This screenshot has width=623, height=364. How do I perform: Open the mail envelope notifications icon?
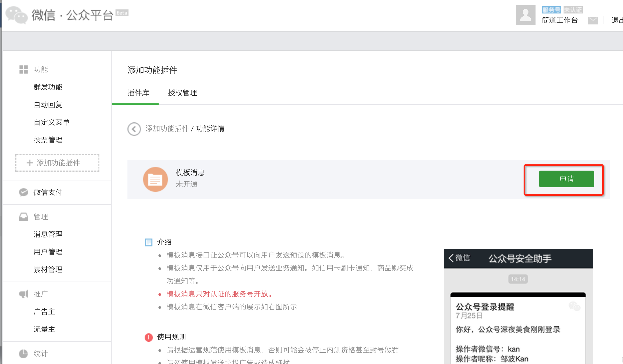pos(593,20)
